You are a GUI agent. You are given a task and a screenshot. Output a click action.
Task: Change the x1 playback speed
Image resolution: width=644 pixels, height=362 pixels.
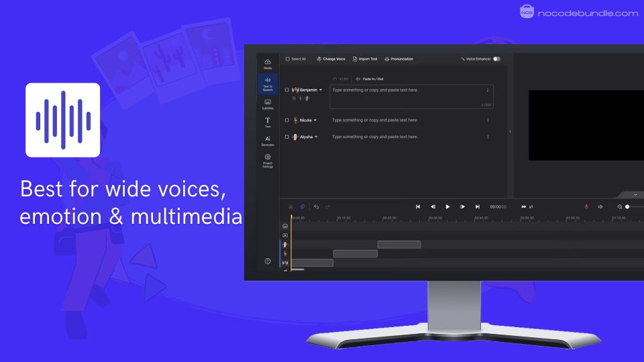[527, 207]
